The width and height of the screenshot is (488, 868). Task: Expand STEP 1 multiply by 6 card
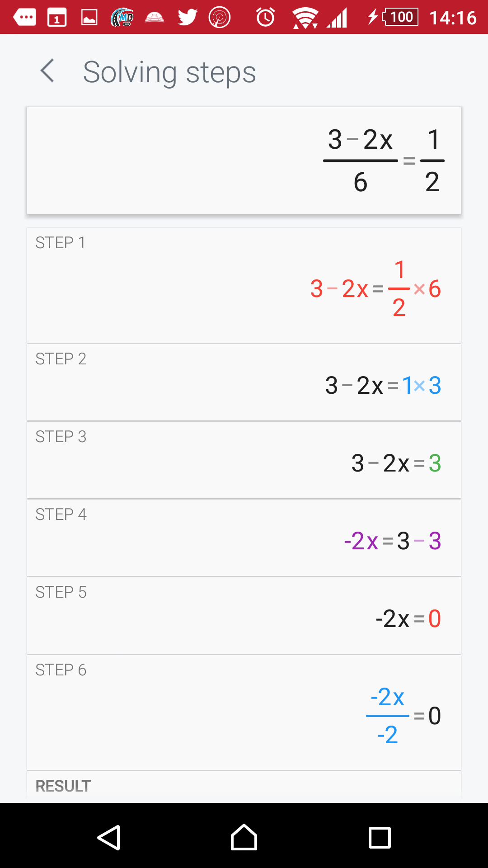tap(244, 285)
